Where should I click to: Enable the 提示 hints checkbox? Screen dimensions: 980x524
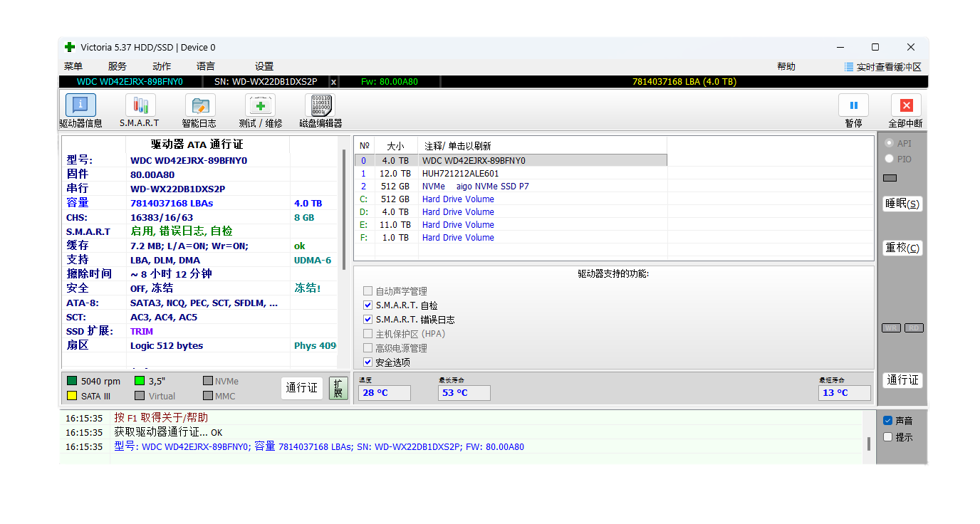click(x=887, y=437)
